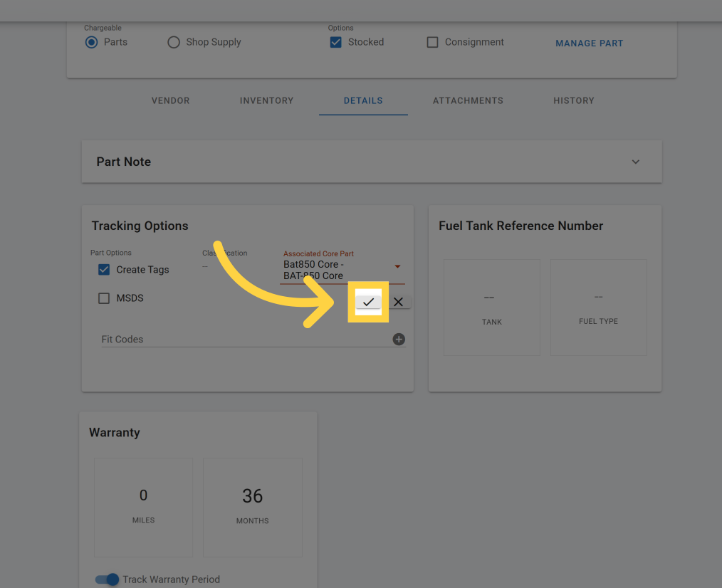This screenshot has height=588, width=722.
Task: Toggle Track Warranty Period switch
Action: point(108,579)
